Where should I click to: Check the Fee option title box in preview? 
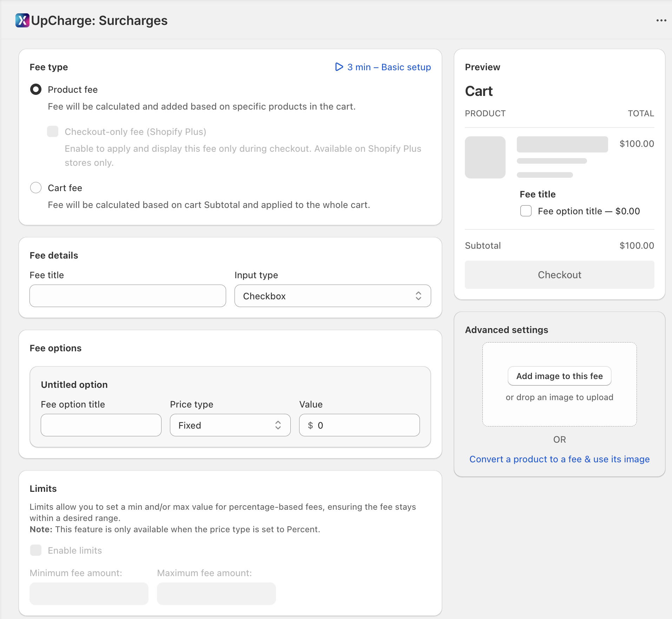tap(526, 211)
